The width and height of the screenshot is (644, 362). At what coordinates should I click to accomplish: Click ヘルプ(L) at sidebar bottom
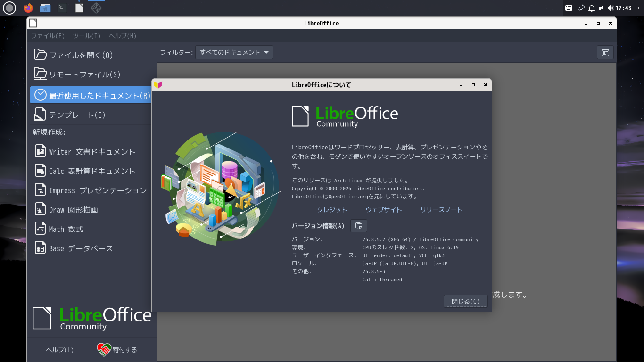click(60, 350)
